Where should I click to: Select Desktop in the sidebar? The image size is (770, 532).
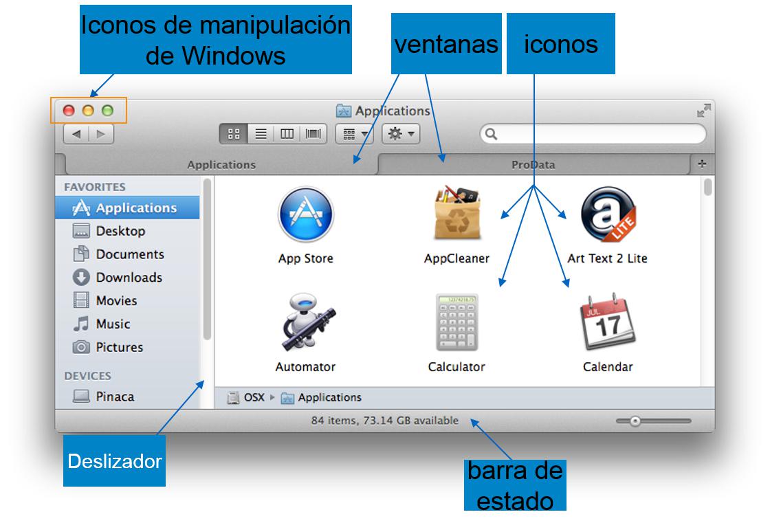pyautogui.click(x=128, y=231)
